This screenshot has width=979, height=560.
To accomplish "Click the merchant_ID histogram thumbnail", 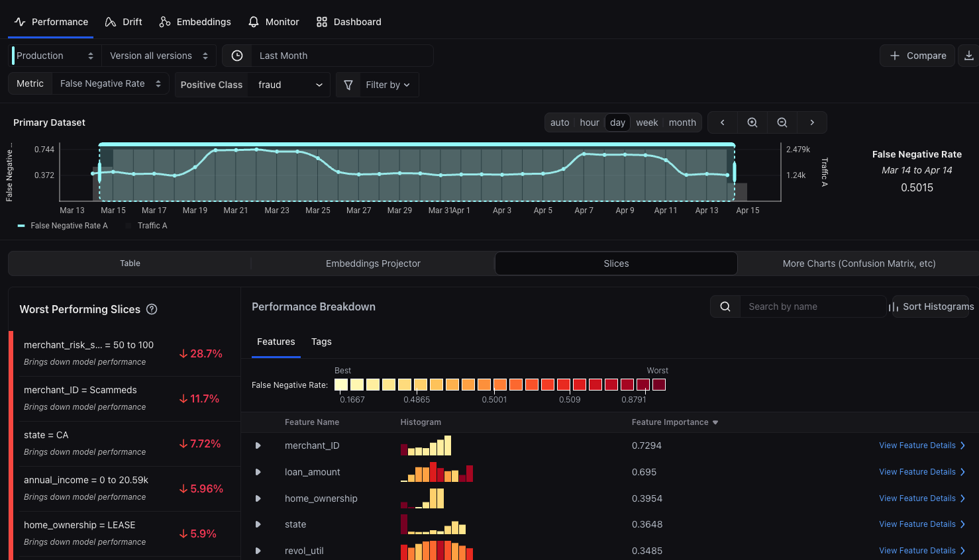I will (x=426, y=445).
